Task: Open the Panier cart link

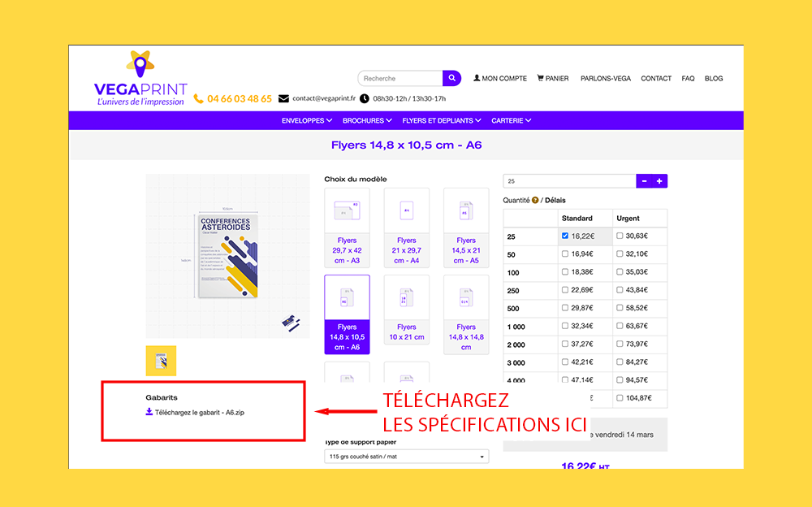Action: tap(552, 78)
